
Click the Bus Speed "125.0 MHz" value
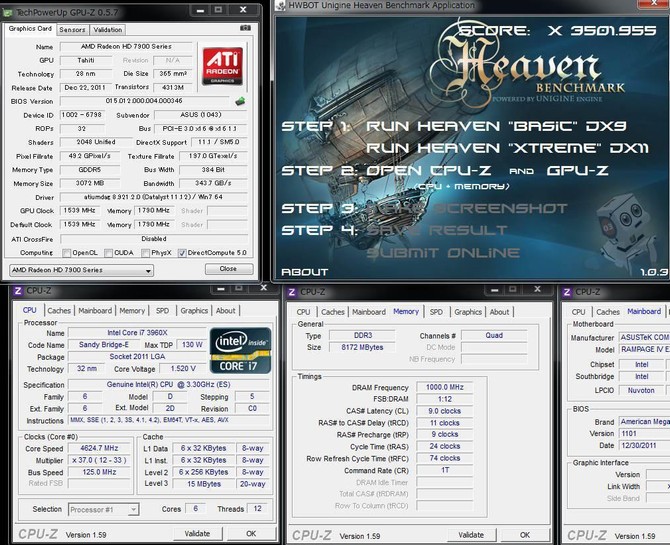coord(99,472)
